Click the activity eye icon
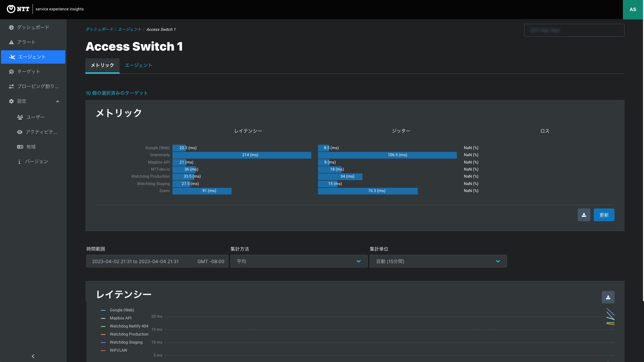The width and height of the screenshot is (644, 362). pyautogui.click(x=20, y=132)
